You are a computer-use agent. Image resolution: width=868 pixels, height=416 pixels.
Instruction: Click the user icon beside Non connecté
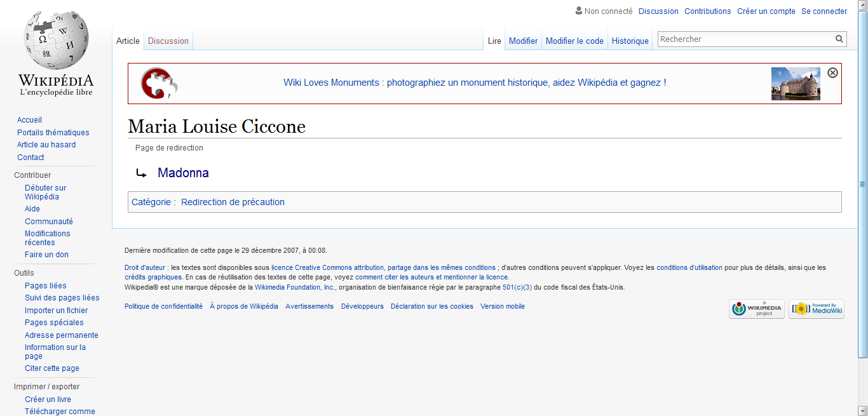[x=578, y=11]
